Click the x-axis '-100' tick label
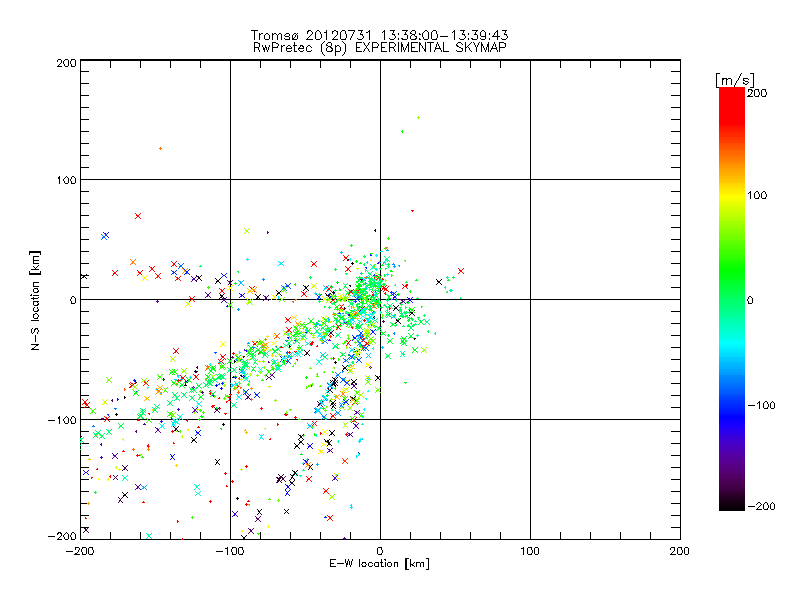The image size is (800, 600). pyautogui.click(x=230, y=551)
